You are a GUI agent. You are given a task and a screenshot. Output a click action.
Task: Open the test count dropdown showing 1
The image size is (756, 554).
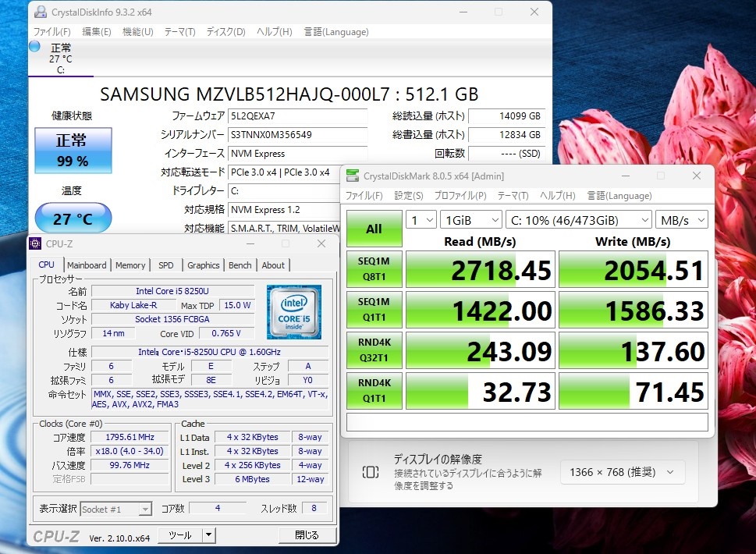[421, 220]
